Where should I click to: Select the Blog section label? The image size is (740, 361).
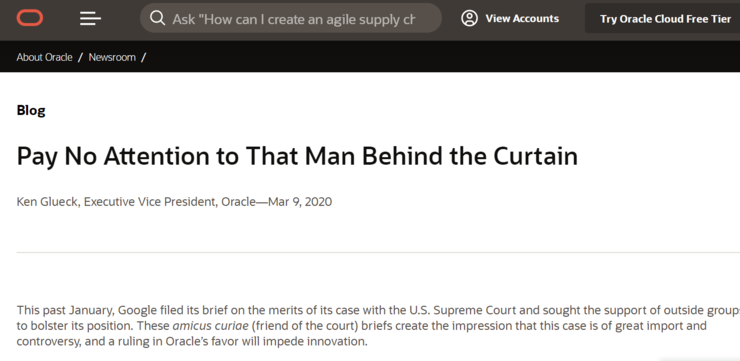31,110
